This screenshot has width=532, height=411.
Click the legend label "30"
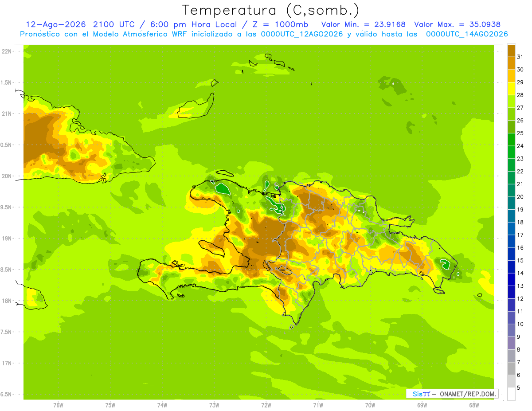coord(520,69)
